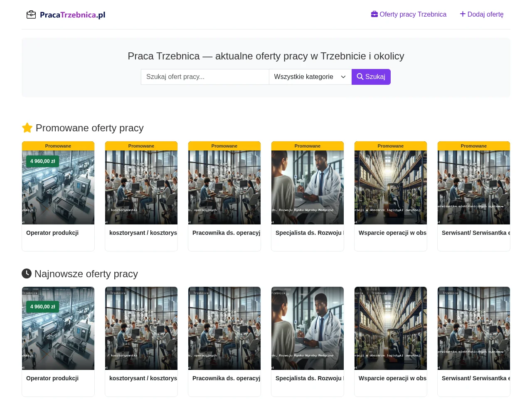
Task: Open promoted Pracownika ds. operacyjnych image
Action: tap(224, 187)
